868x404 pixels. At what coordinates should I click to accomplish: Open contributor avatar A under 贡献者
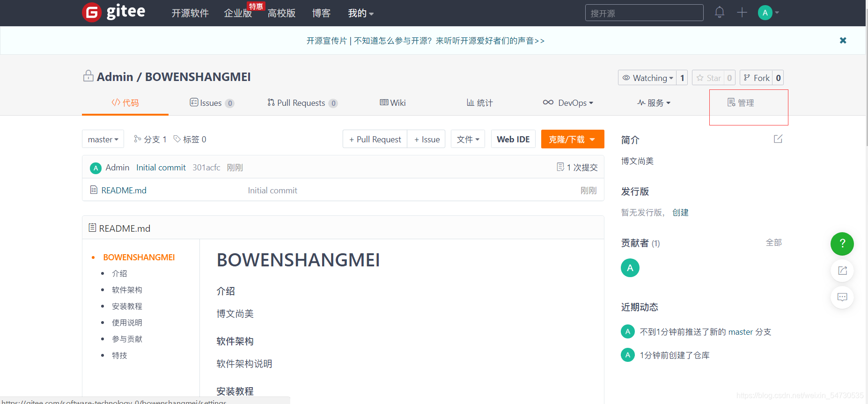(x=630, y=268)
